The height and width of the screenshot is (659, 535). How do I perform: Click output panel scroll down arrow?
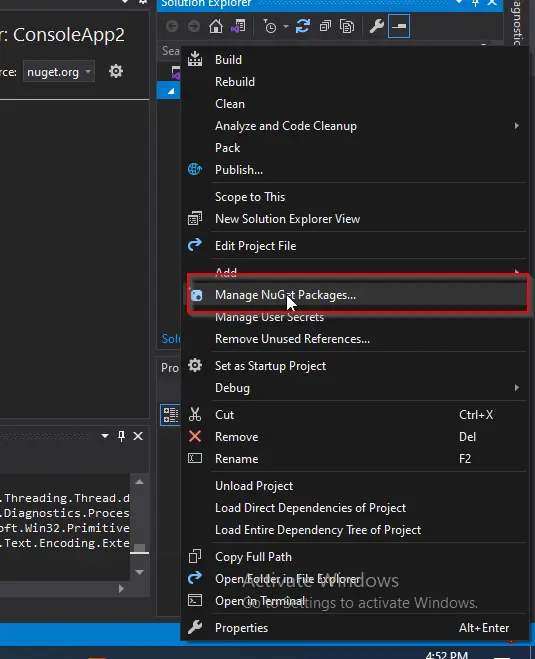tap(140, 572)
